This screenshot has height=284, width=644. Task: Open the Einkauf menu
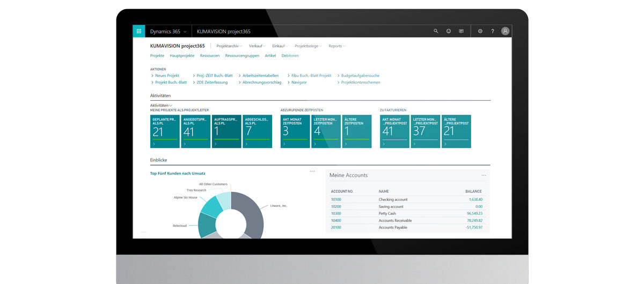(x=280, y=46)
